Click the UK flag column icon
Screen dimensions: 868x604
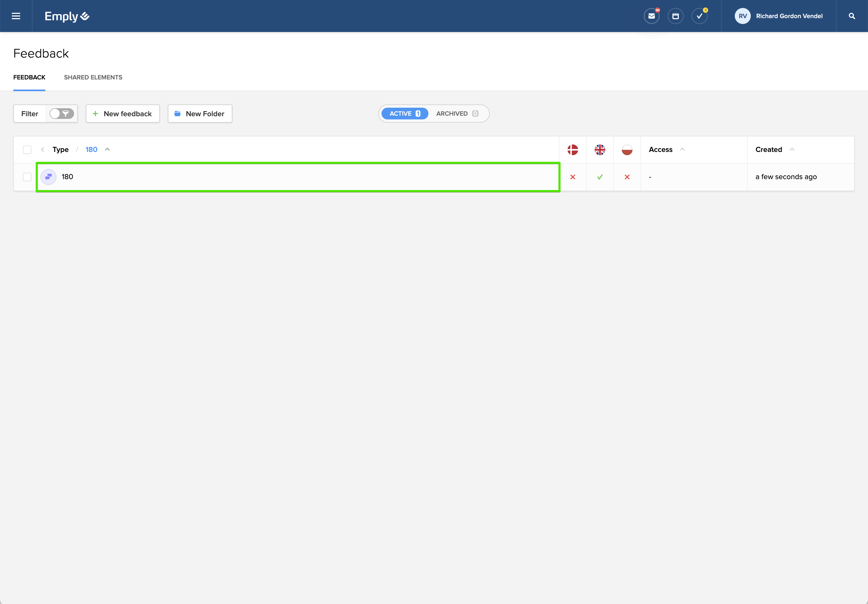point(600,150)
